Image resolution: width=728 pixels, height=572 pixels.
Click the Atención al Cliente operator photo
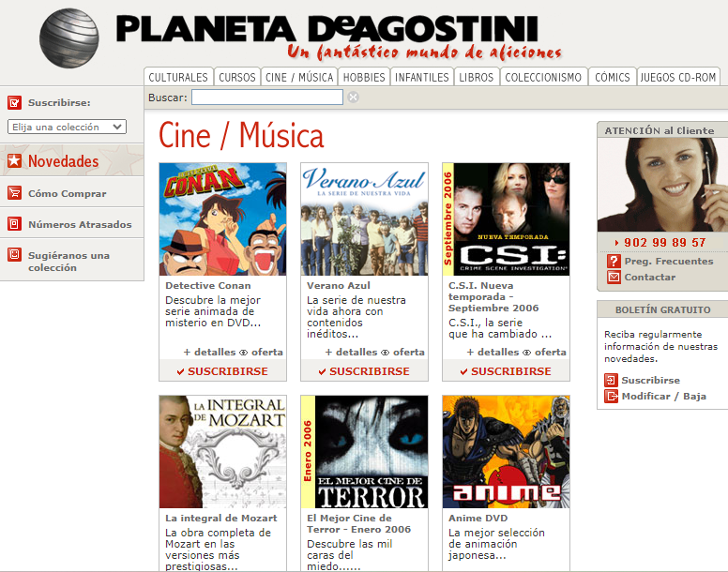pyautogui.click(x=662, y=185)
